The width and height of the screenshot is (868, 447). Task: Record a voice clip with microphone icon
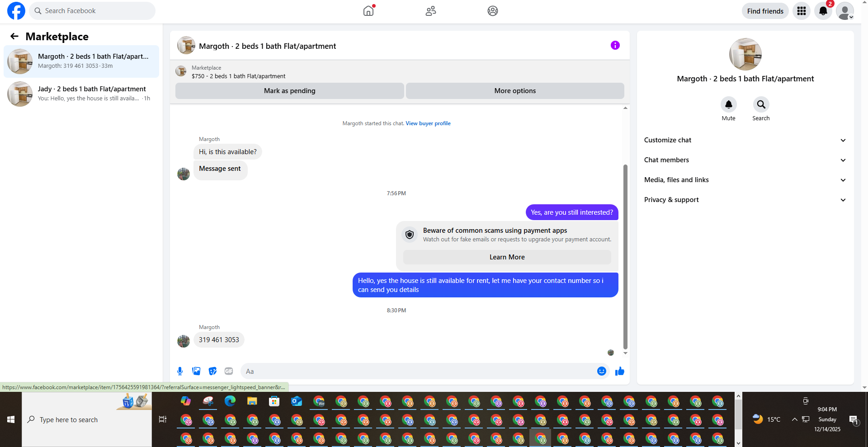(180, 371)
